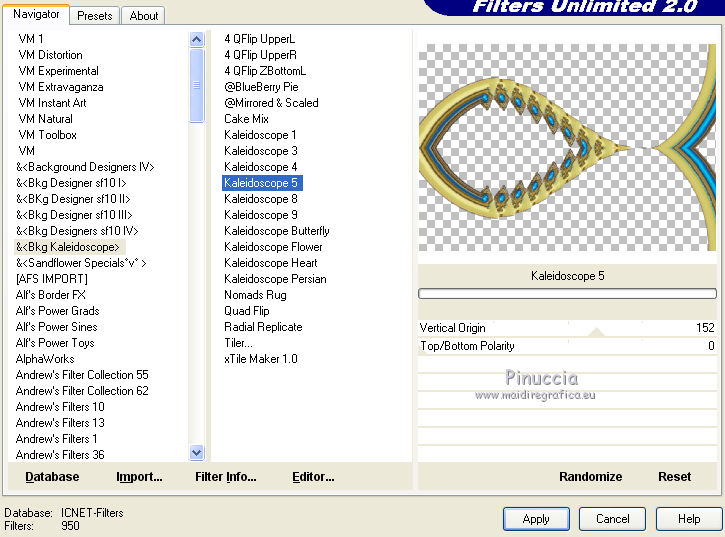This screenshot has width=725, height=537.
Task: Select the Cake Mix filter
Action: (246, 119)
